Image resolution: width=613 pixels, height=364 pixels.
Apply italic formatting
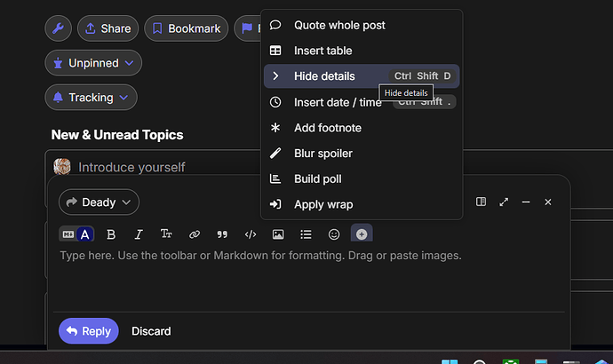pos(139,234)
